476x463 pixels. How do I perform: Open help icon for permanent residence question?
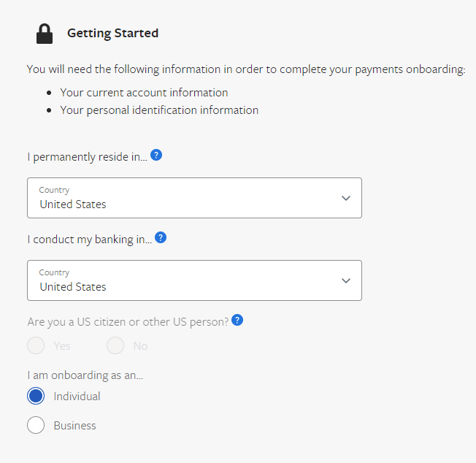(x=156, y=155)
